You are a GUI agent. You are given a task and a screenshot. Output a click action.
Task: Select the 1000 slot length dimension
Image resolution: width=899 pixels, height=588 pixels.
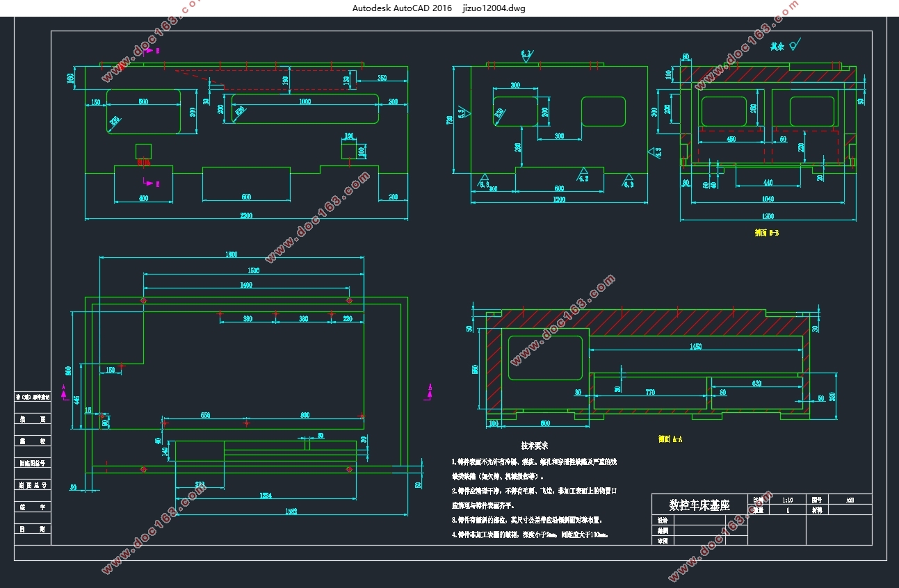[x=305, y=102]
